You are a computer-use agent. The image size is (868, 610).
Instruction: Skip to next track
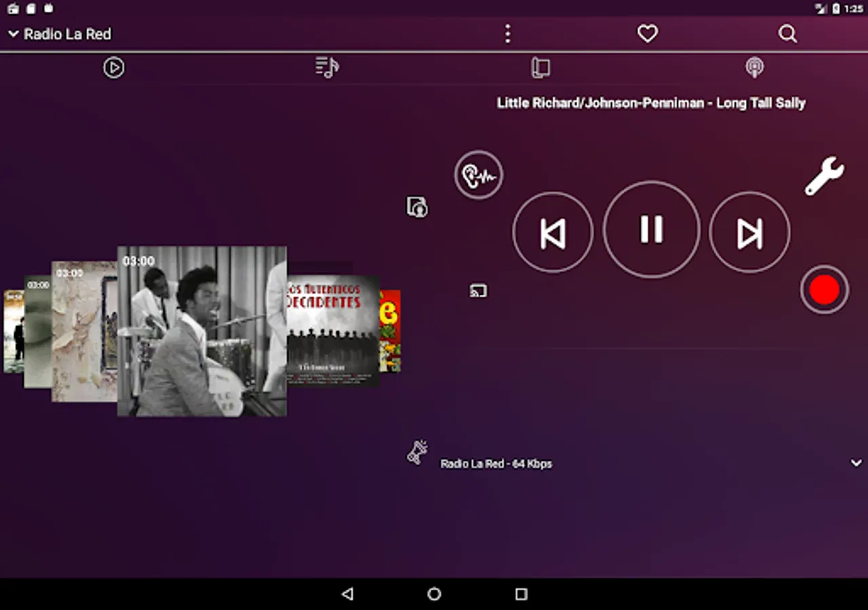pyautogui.click(x=750, y=232)
